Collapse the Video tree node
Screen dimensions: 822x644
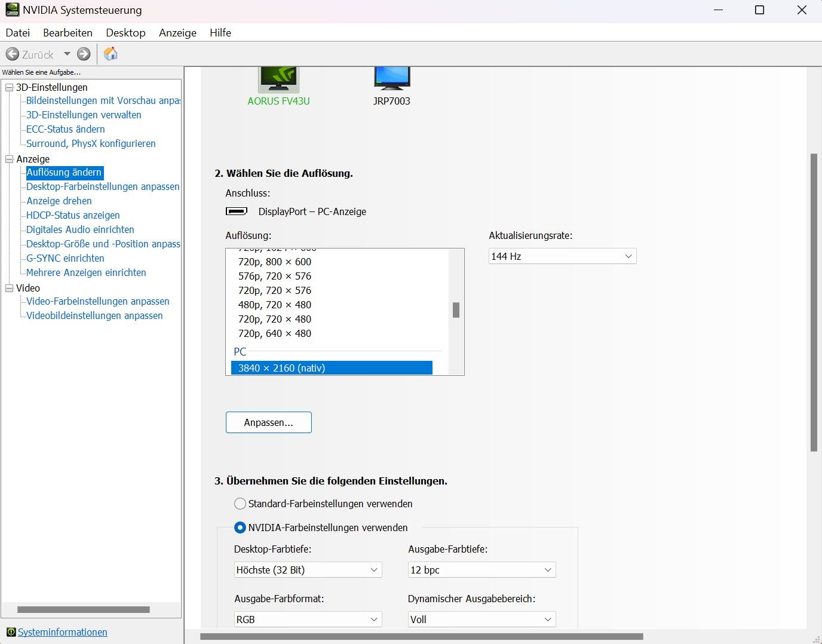point(9,288)
